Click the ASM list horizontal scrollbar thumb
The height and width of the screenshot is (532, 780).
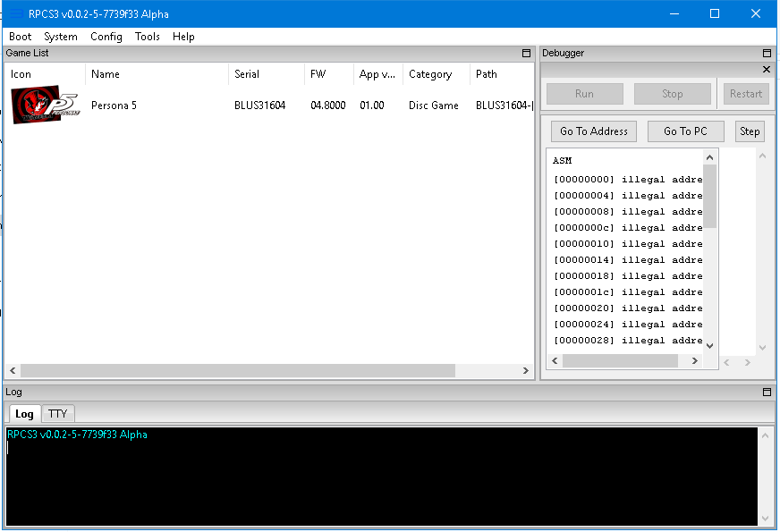point(620,361)
